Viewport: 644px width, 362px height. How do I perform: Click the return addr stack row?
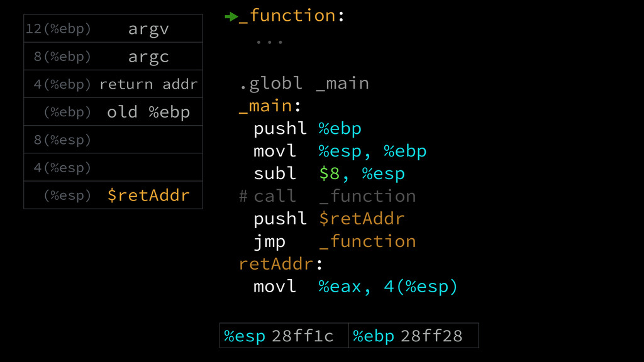(x=113, y=84)
